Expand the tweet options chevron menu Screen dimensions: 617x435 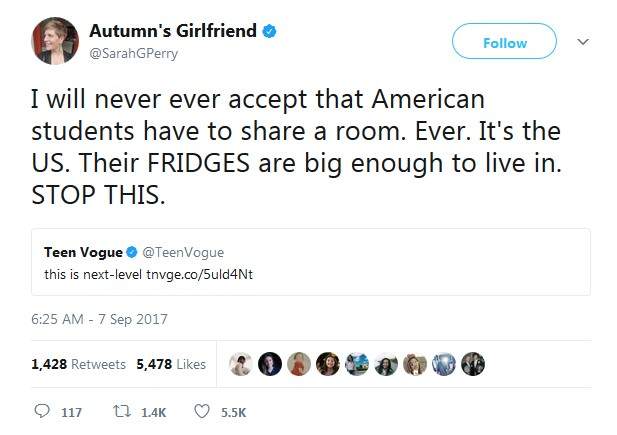pyautogui.click(x=584, y=42)
